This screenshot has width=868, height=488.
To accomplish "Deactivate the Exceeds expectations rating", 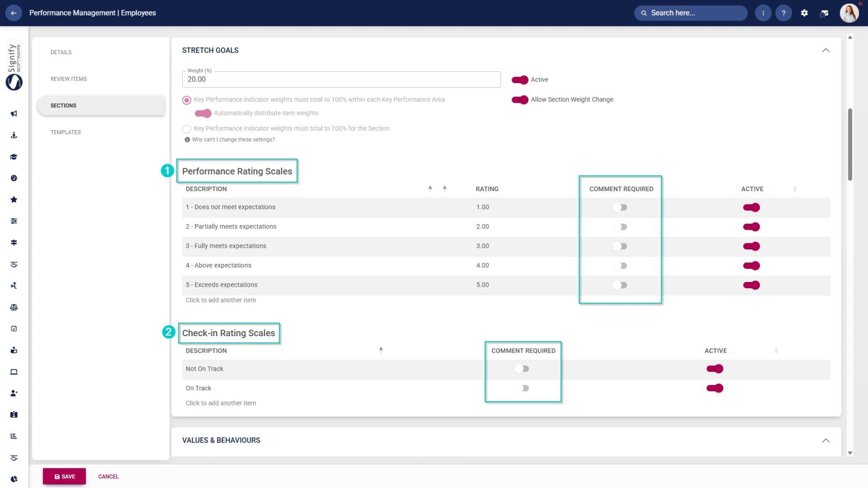I will point(751,285).
